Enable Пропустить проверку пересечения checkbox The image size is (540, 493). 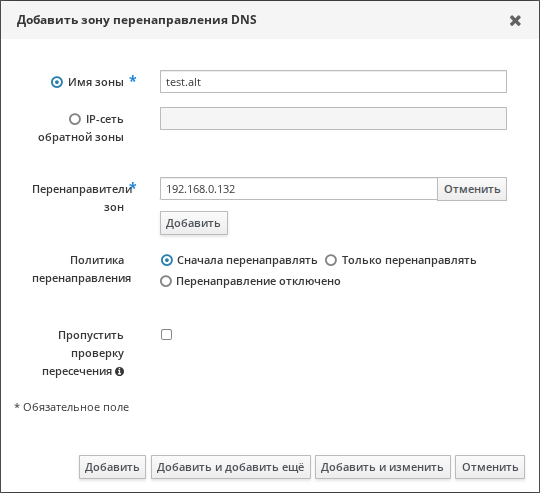click(x=166, y=335)
